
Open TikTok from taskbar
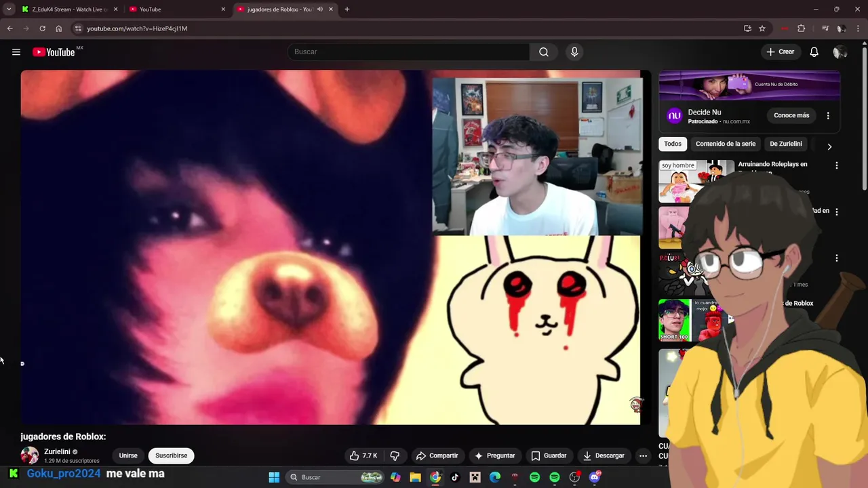455,477
